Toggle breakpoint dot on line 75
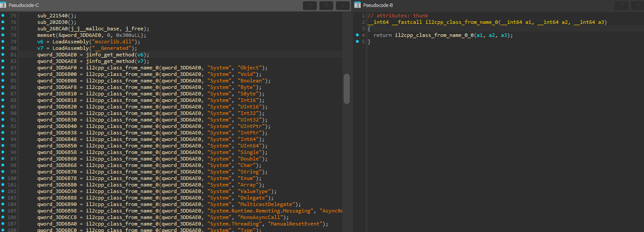 click(x=3, y=16)
